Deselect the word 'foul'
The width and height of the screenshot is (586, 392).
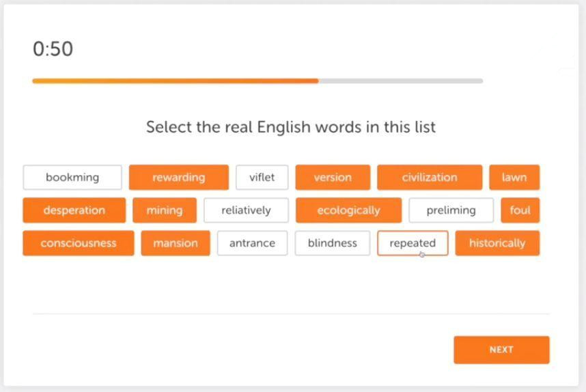click(520, 210)
